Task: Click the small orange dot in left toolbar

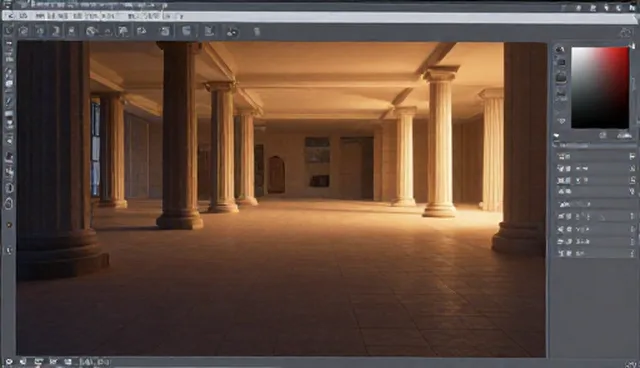Action: 9,225
